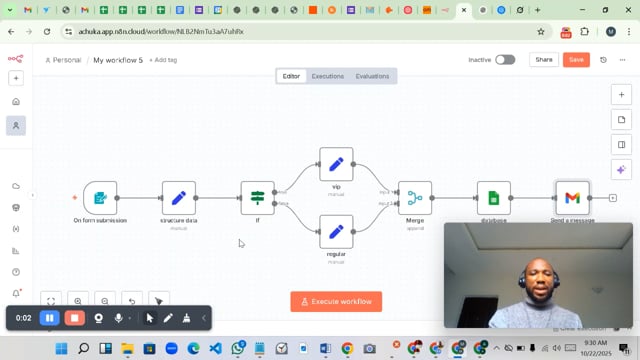Viewport: 640px width, 360px height.
Task: Click the Share button
Action: coord(544,60)
